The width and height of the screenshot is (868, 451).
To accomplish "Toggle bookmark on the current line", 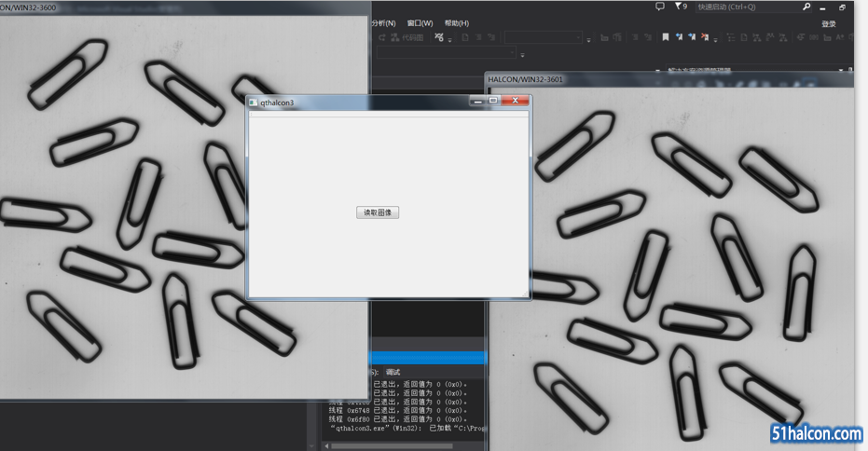I will point(666,38).
